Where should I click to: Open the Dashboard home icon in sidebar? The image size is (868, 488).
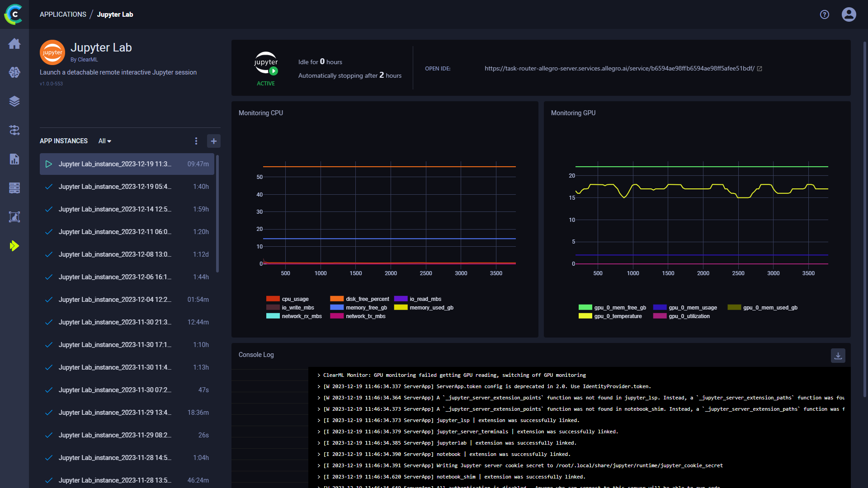(x=14, y=44)
